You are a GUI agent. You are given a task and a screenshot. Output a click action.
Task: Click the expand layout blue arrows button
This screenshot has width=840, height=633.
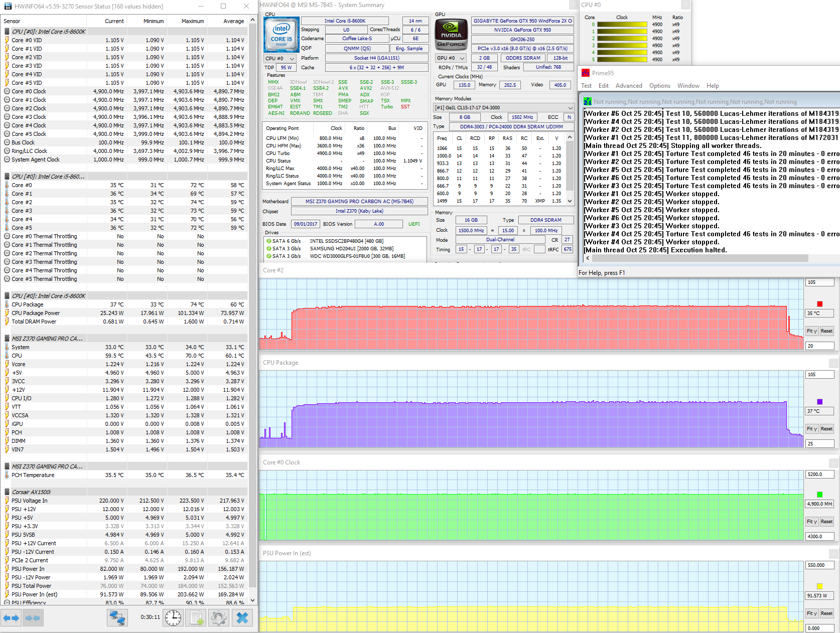click(x=11, y=618)
